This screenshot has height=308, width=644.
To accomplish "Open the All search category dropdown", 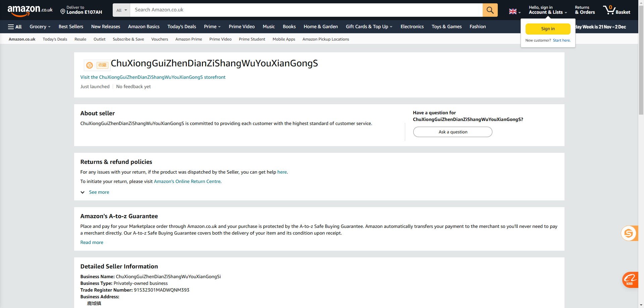I will click(x=121, y=10).
